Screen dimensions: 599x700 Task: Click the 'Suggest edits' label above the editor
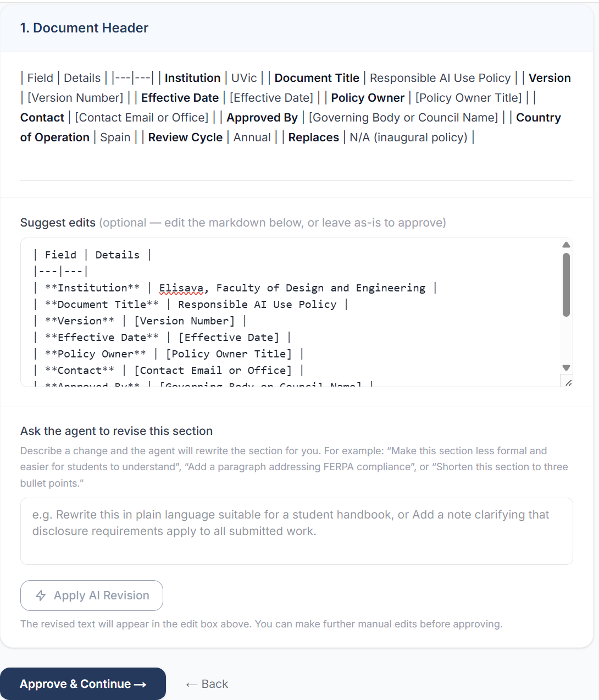pyautogui.click(x=58, y=223)
